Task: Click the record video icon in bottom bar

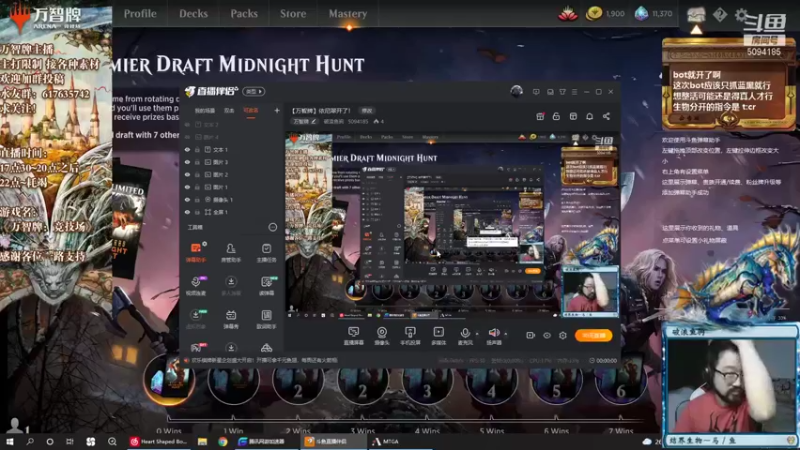Action: (x=531, y=335)
